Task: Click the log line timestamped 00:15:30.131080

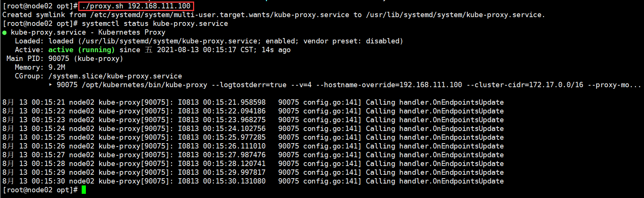Action: tap(253, 181)
